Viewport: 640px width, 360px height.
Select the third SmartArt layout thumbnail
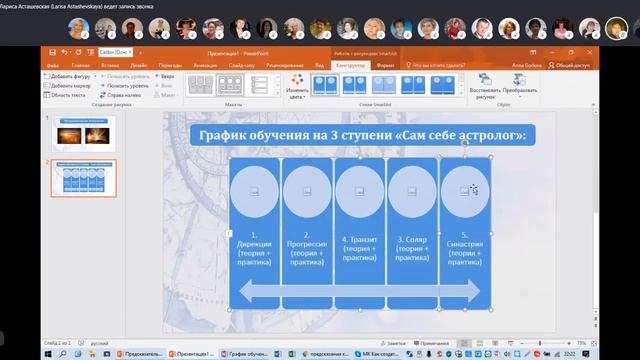tap(259, 84)
